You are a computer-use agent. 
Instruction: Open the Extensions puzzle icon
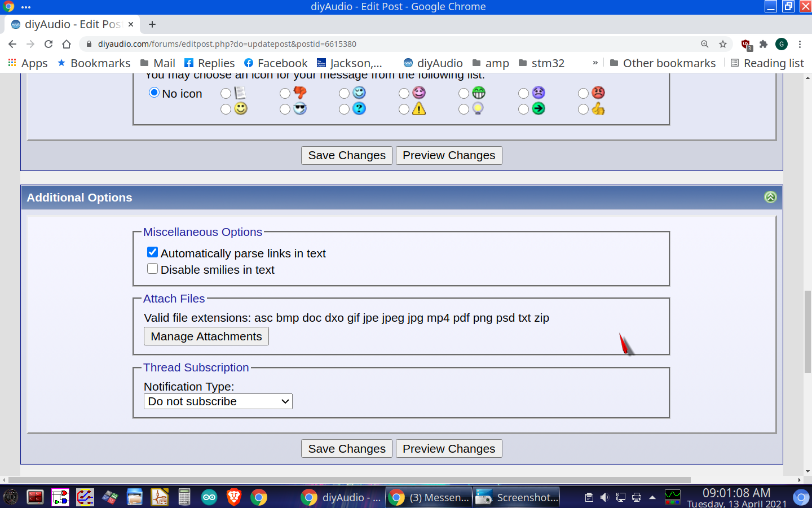(764, 44)
